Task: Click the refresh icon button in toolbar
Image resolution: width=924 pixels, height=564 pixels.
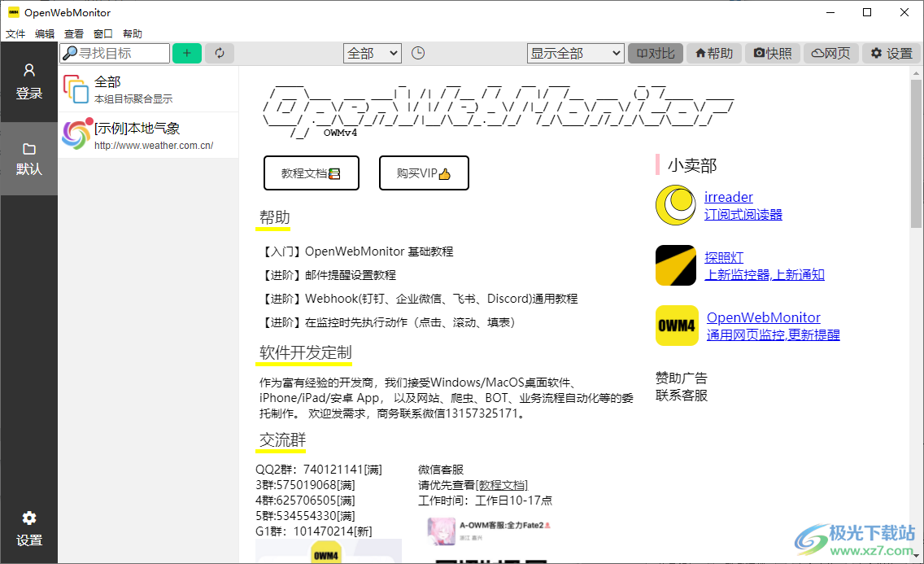Action: 220,53
